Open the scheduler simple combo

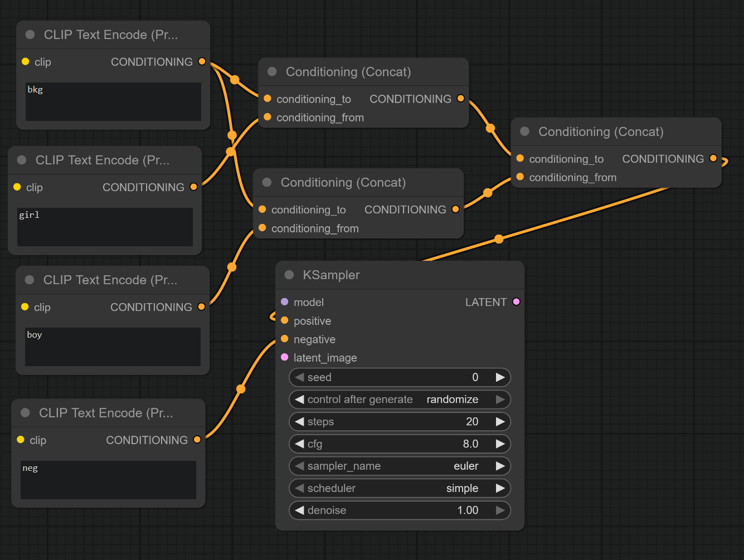pyautogui.click(x=400, y=488)
